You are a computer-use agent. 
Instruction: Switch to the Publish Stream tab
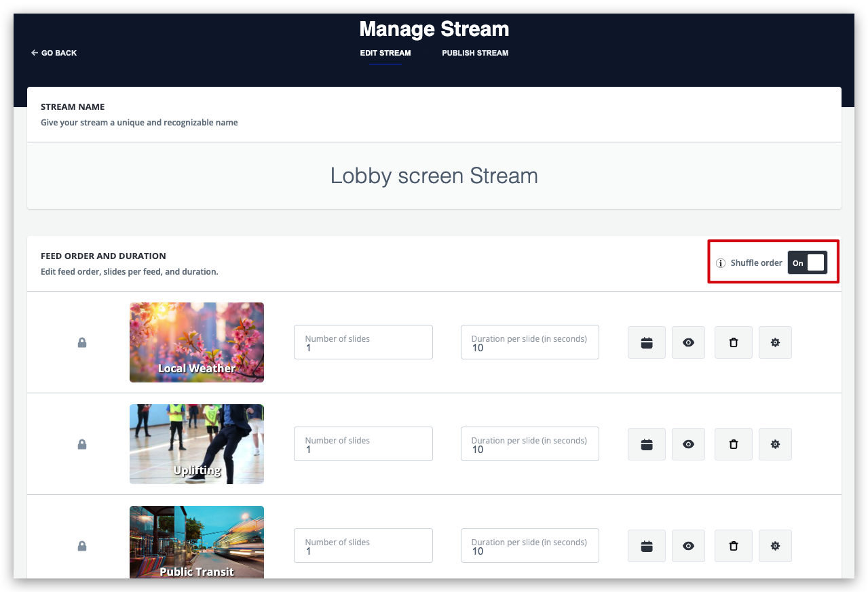(x=474, y=53)
